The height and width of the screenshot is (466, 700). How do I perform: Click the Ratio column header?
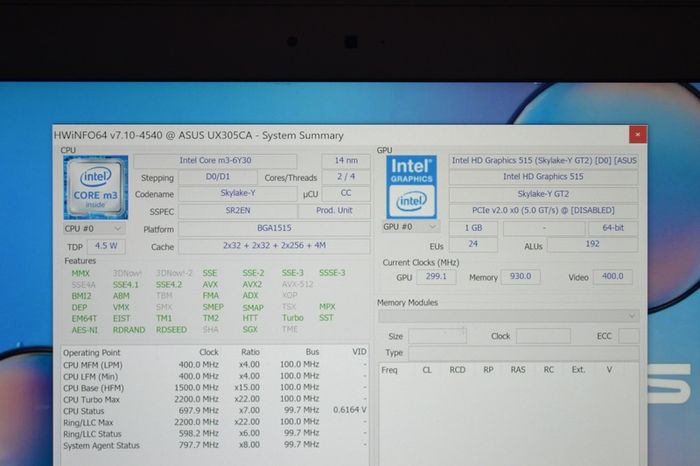tap(250, 352)
